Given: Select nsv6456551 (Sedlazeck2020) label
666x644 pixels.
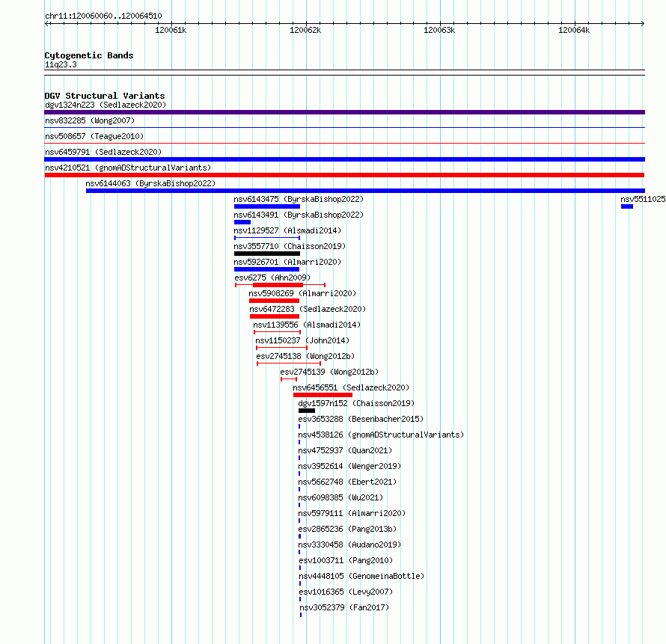Looking at the screenshot, I should [351, 387].
